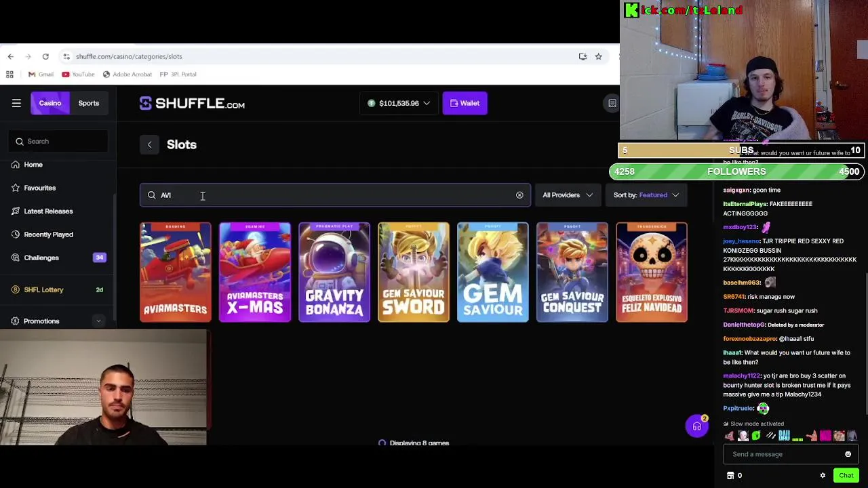
Task: Click username malachy1122 in chat
Action: click(x=742, y=375)
